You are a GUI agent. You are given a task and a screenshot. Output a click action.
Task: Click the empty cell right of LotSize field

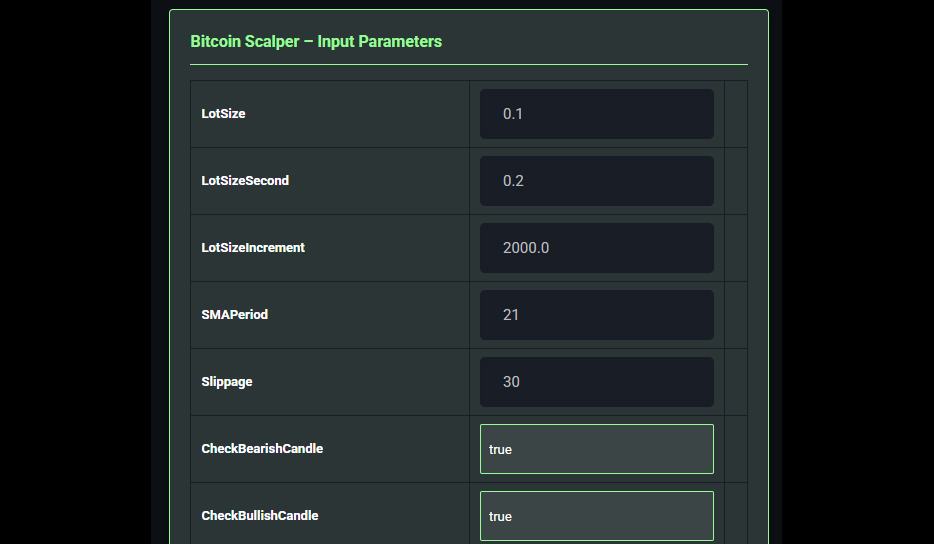735,114
